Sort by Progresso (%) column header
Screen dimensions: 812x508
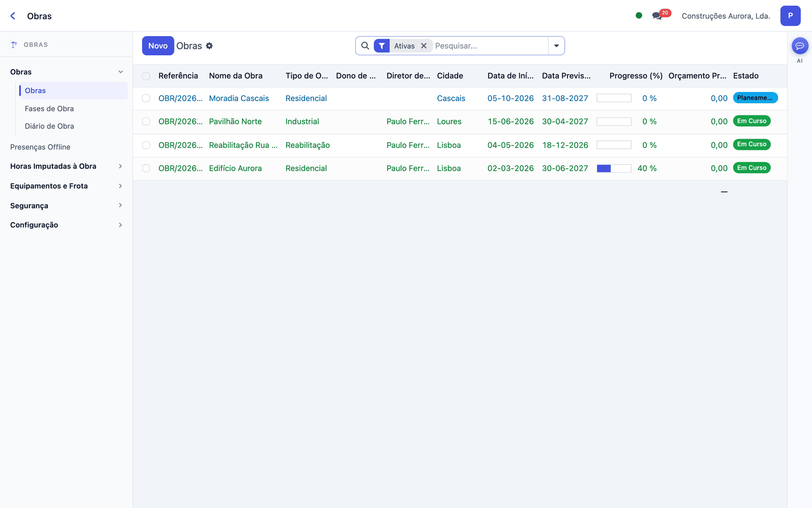(x=636, y=76)
